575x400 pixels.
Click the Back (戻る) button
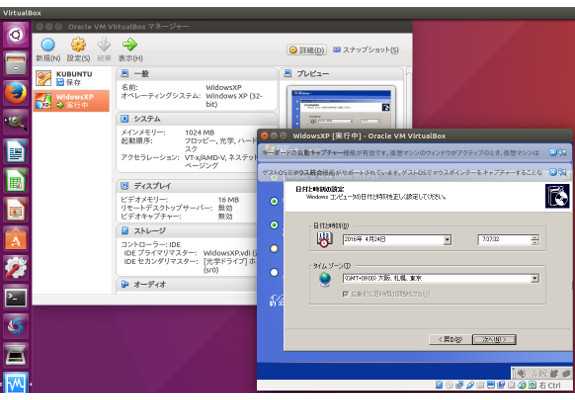(x=450, y=340)
